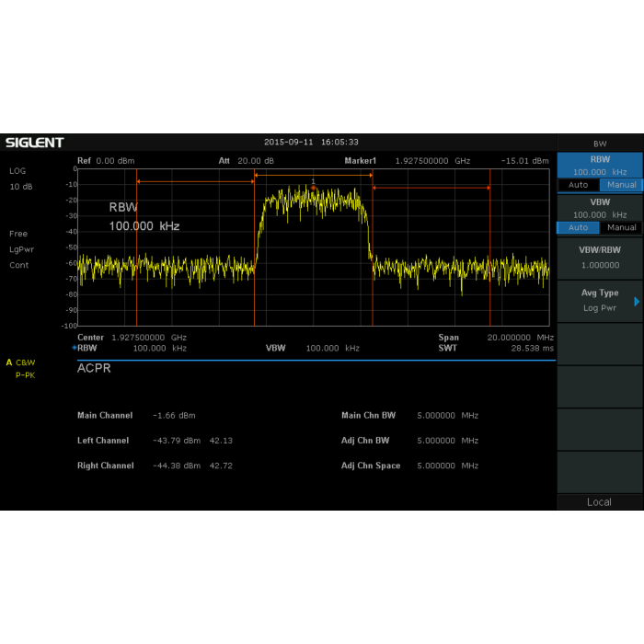Screen dimensions: 644x644
Task: Click the SIGLENT logo in the header
Action: click(35, 143)
